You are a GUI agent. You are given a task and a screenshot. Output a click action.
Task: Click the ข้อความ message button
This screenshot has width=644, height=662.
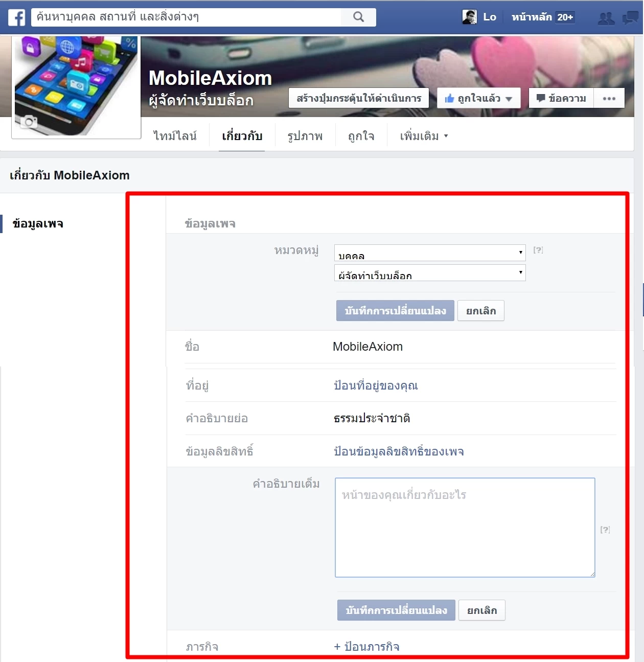tap(561, 98)
